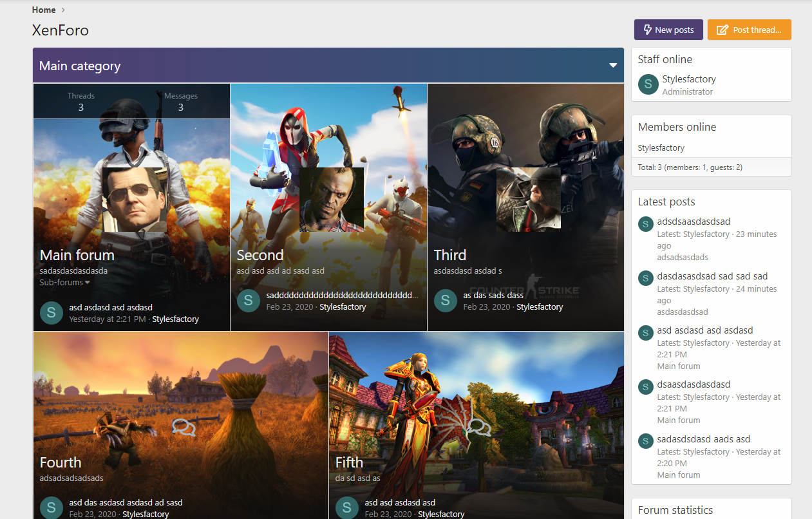
Task: Collapse the Main category section
Action: tap(613, 66)
